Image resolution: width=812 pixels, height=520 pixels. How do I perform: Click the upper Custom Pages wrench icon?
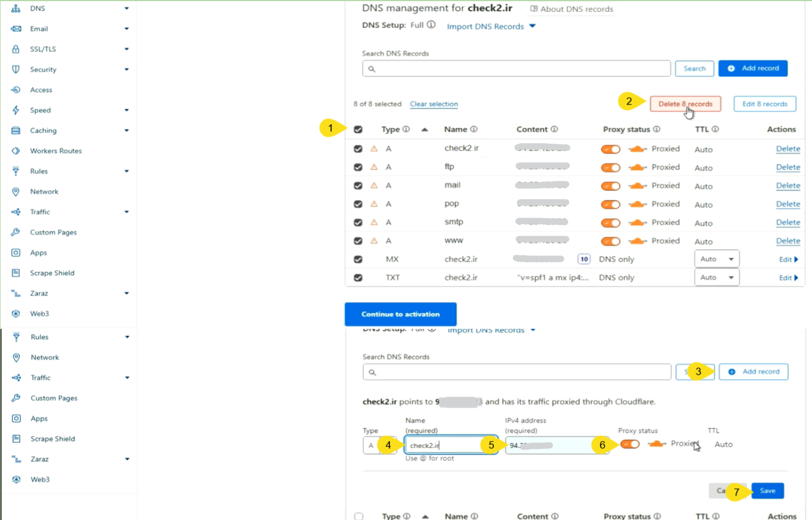16,232
